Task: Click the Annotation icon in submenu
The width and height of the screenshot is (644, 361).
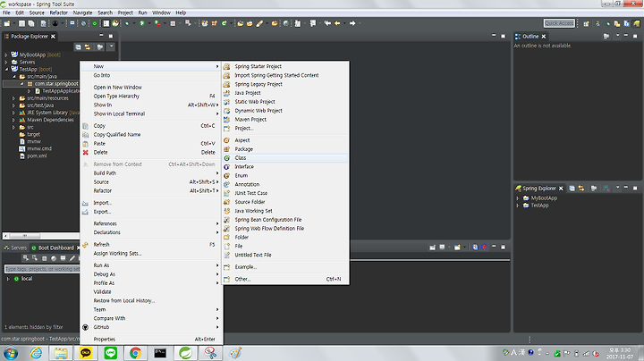Action: [x=226, y=184]
